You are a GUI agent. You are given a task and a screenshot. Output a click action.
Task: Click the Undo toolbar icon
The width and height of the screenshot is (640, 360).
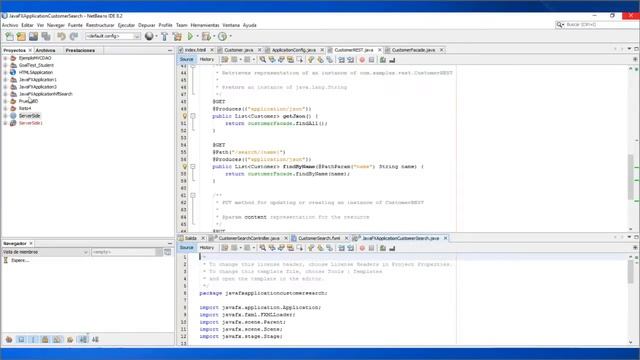[61, 36]
